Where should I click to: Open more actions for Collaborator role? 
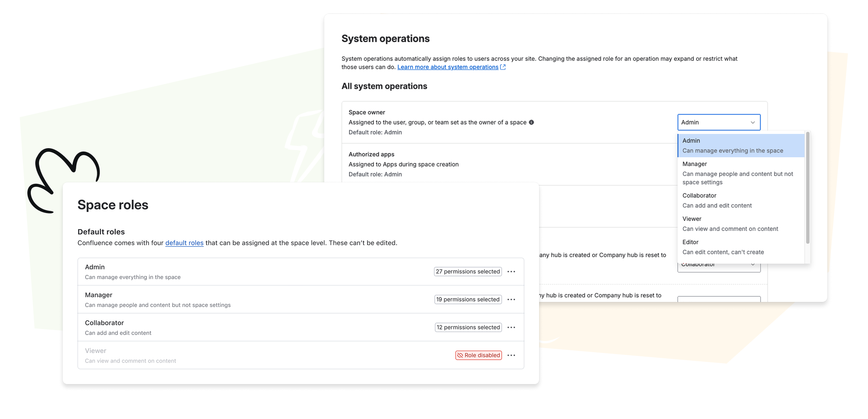click(x=511, y=327)
